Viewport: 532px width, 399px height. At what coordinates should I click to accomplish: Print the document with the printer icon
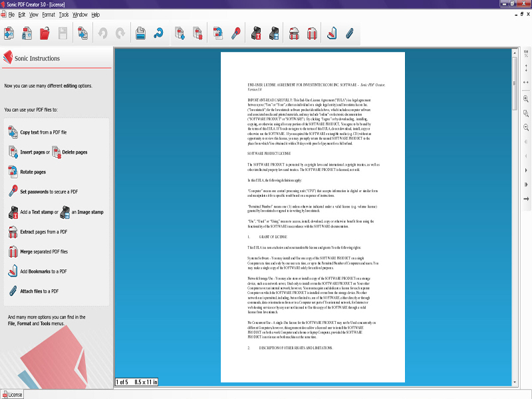pos(140,34)
